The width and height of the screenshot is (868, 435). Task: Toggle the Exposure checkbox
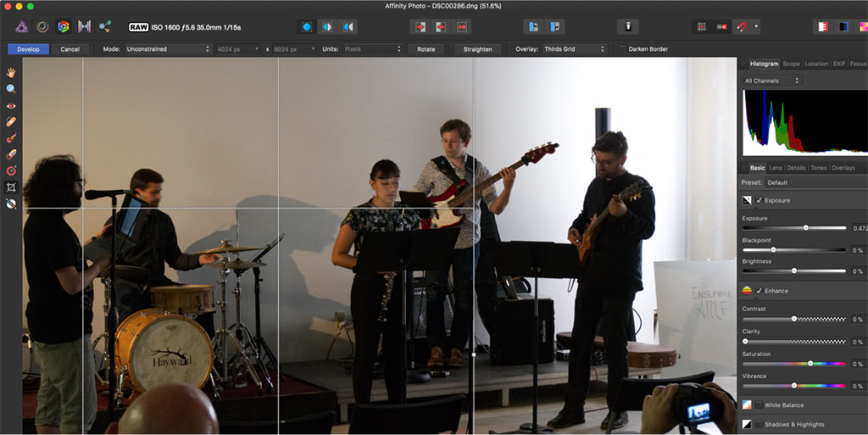(759, 200)
